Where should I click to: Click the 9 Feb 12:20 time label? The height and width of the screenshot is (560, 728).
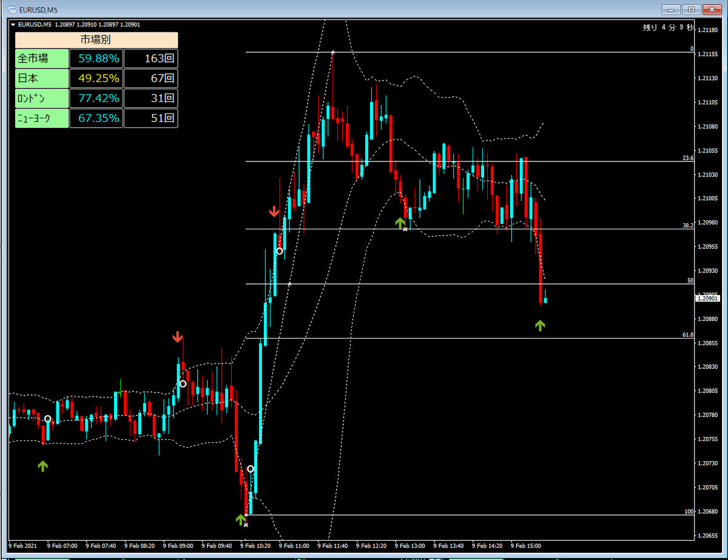[372, 545]
